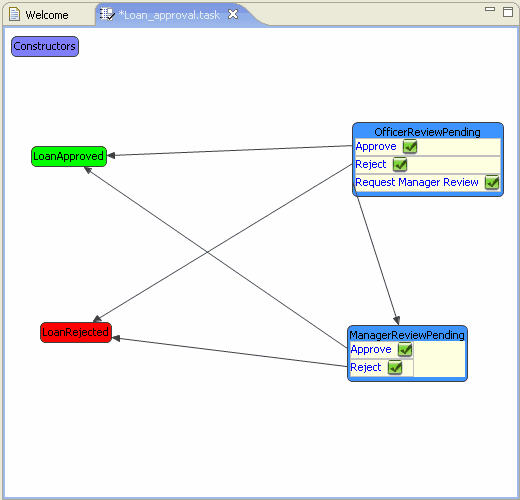Select the LoanApproved state node
The width and height of the screenshot is (520, 500).
click(x=69, y=156)
